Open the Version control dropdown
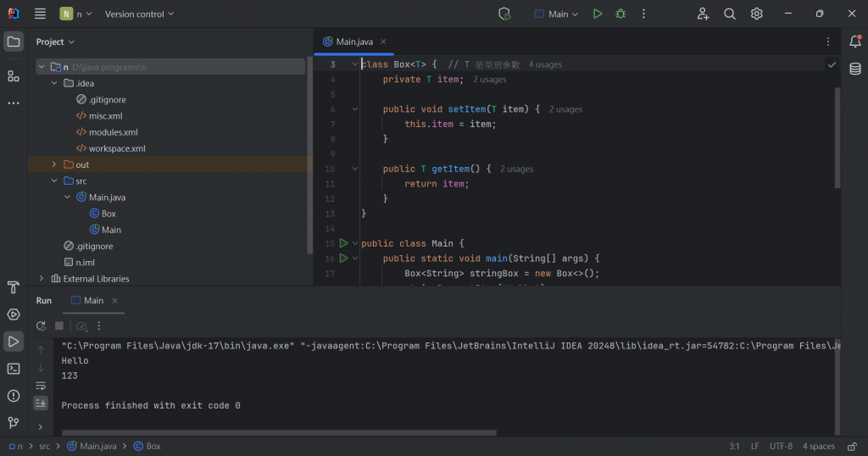868x456 pixels. point(140,14)
